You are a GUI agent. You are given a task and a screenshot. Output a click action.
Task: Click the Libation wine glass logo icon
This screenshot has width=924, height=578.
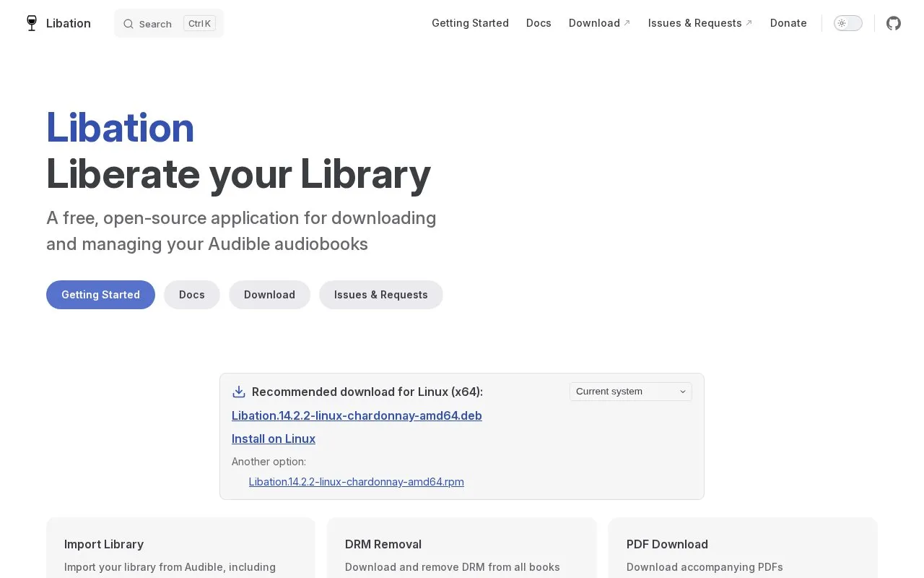click(x=31, y=23)
